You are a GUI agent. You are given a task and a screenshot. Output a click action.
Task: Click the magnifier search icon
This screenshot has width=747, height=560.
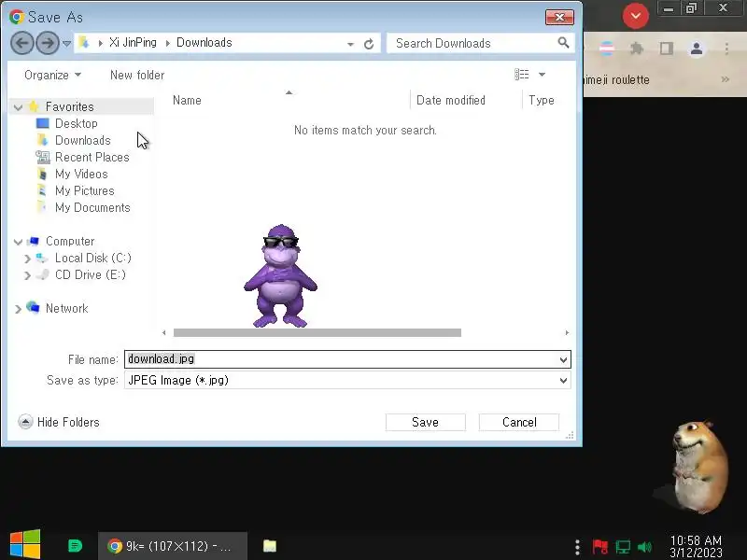click(x=564, y=43)
